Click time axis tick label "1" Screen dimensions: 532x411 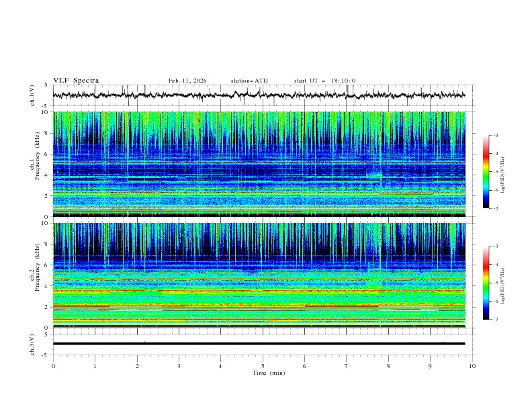coord(95,366)
